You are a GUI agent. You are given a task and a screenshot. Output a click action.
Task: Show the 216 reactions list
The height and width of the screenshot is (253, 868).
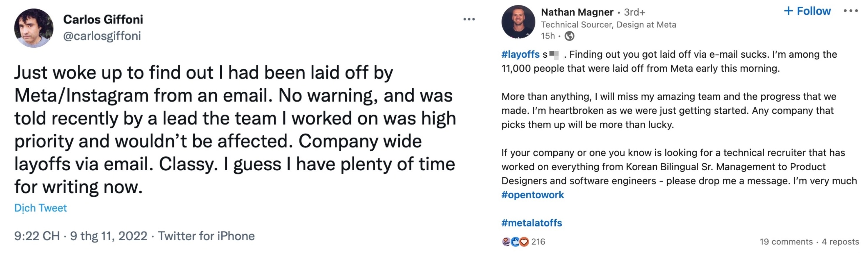coord(538,242)
